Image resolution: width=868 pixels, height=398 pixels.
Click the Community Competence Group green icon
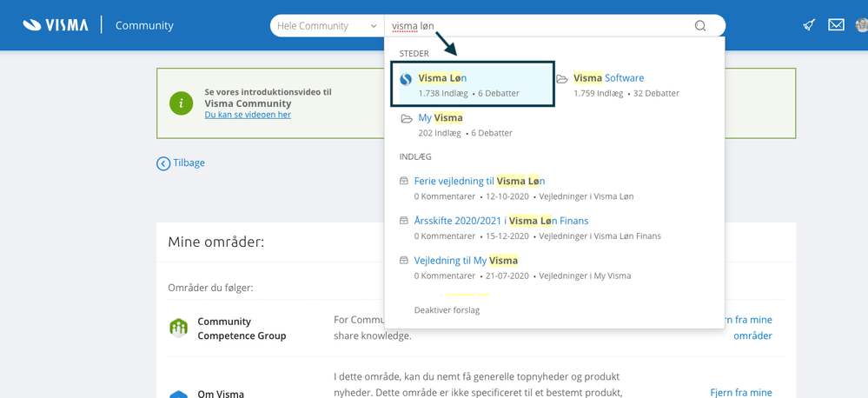point(178,328)
